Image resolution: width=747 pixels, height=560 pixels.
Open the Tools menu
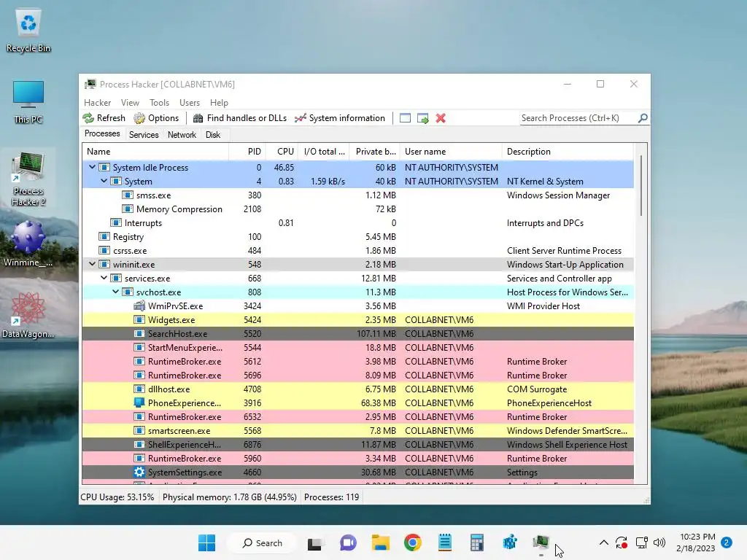click(x=159, y=103)
